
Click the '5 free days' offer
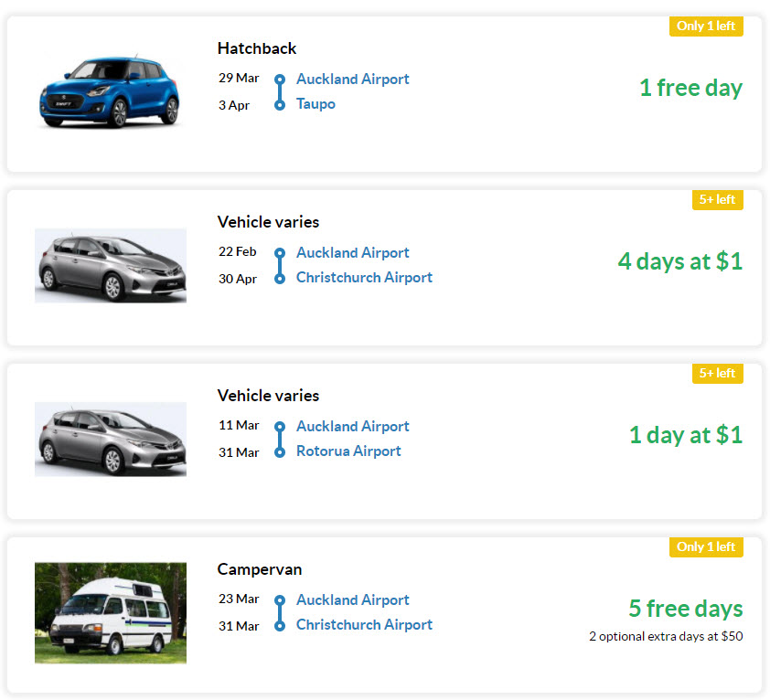tap(686, 609)
